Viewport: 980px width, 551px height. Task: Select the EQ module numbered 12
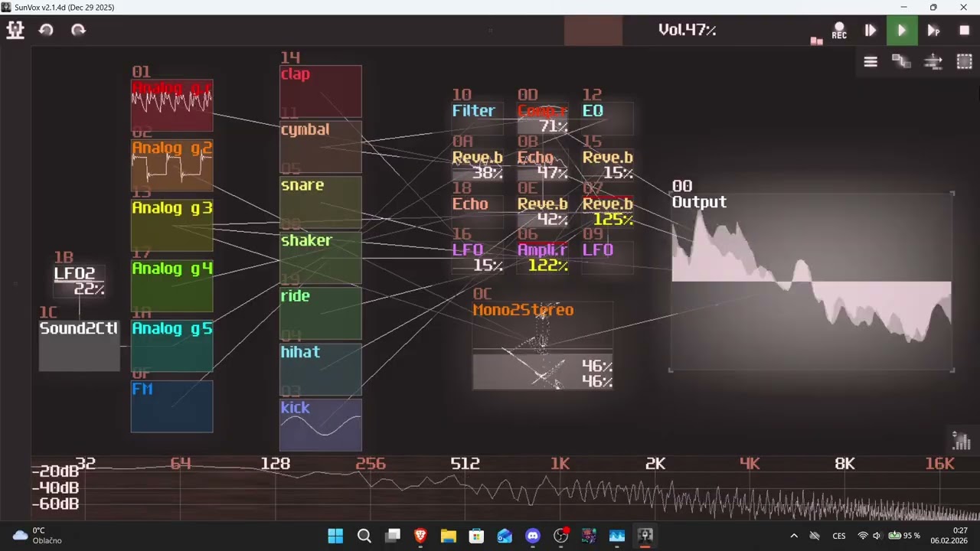pyautogui.click(x=608, y=119)
